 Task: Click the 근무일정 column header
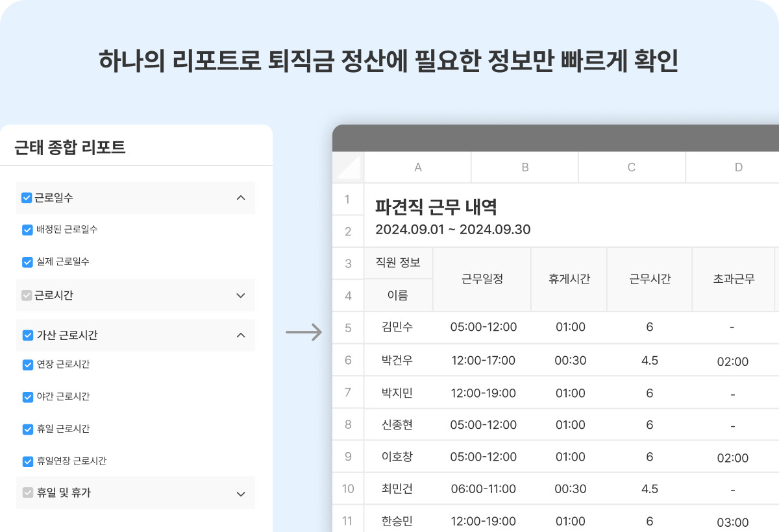tap(482, 279)
